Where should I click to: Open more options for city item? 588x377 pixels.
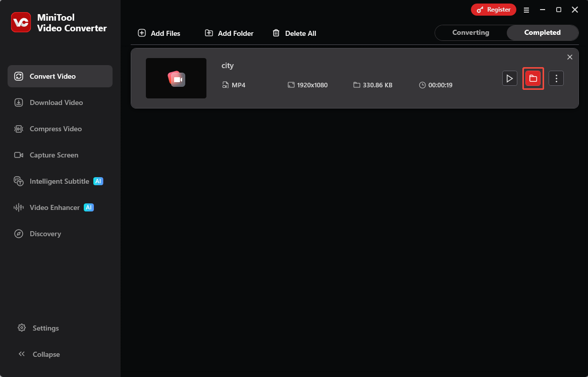point(556,78)
